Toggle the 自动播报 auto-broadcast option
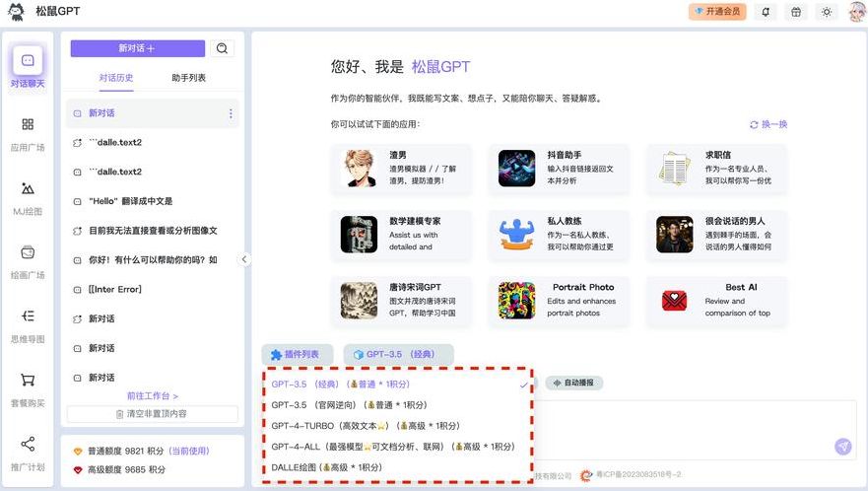Viewport: 868px width, 491px height. coord(574,383)
